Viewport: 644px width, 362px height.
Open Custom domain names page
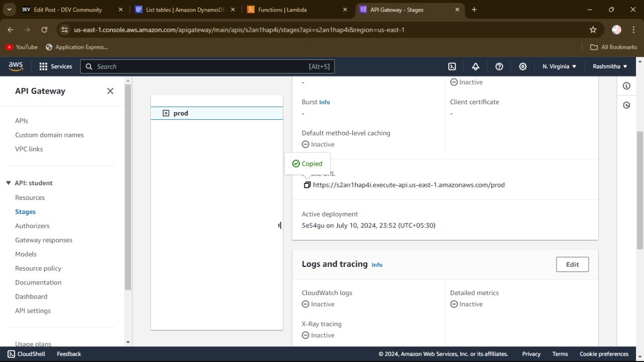point(49,135)
